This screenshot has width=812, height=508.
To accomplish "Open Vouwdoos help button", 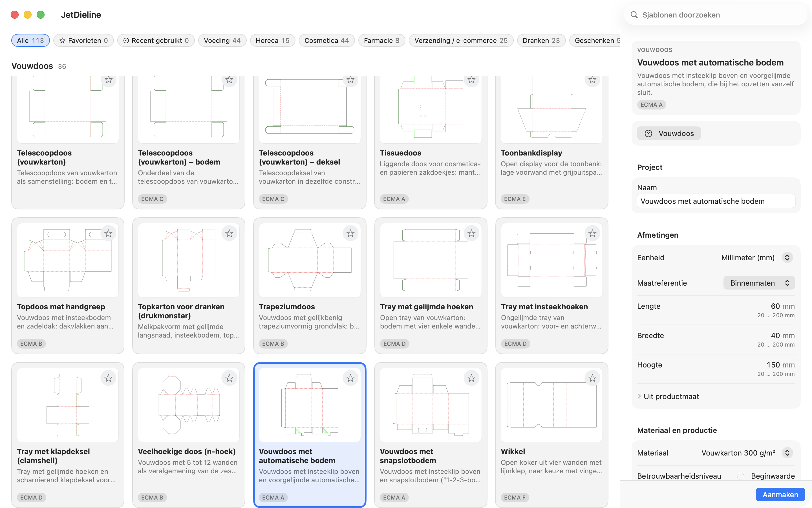I will click(669, 133).
